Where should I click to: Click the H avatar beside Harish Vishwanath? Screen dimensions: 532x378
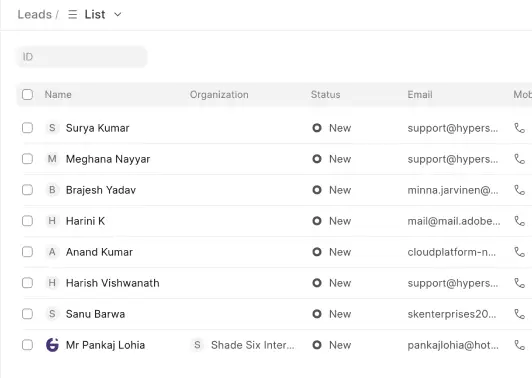pyautogui.click(x=52, y=283)
